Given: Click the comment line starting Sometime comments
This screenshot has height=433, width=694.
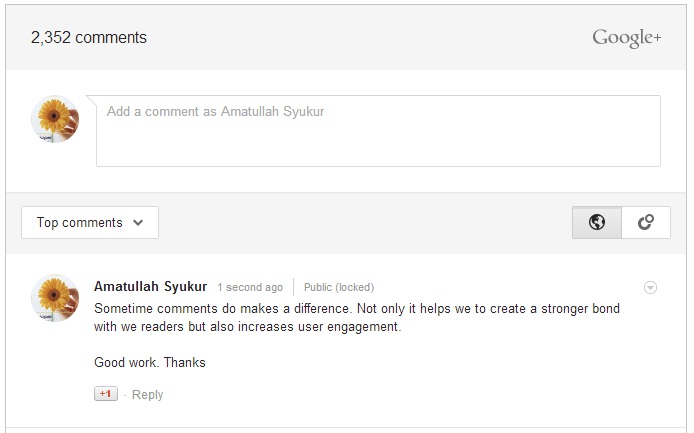Looking at the screenshot, I should 357,309.
